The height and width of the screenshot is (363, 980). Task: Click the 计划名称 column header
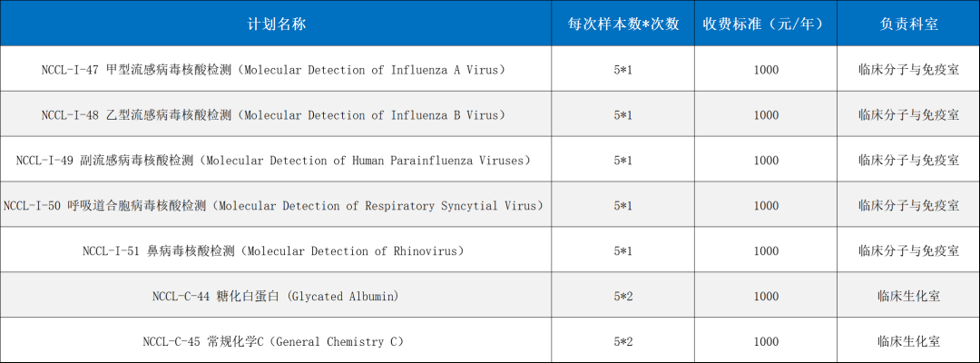[276, 24]
